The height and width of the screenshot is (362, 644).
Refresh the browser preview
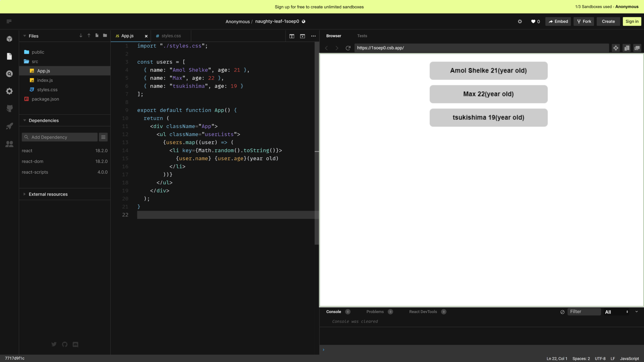click(348, 48)
